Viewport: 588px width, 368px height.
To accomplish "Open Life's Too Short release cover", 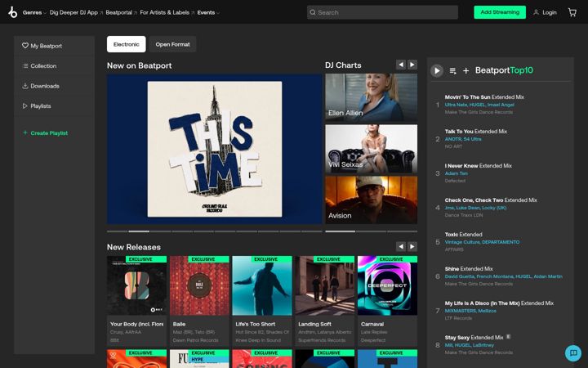I will [x=262, y=285].
